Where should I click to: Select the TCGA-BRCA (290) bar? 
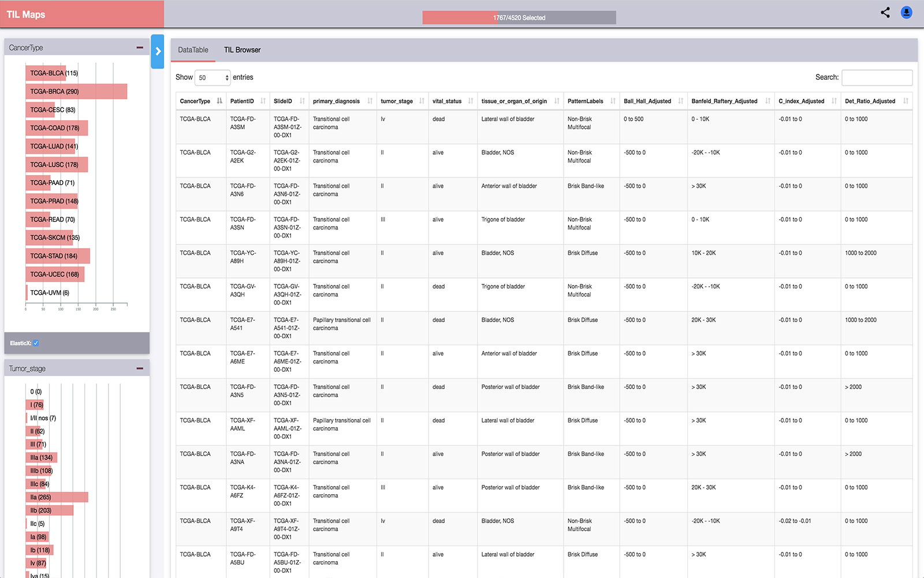(x=76, y=91)
